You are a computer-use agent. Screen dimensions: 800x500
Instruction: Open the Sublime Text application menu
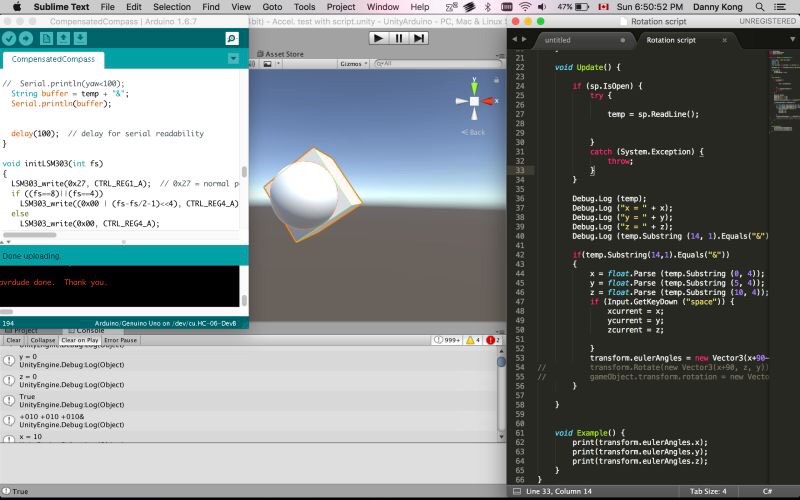62,7
